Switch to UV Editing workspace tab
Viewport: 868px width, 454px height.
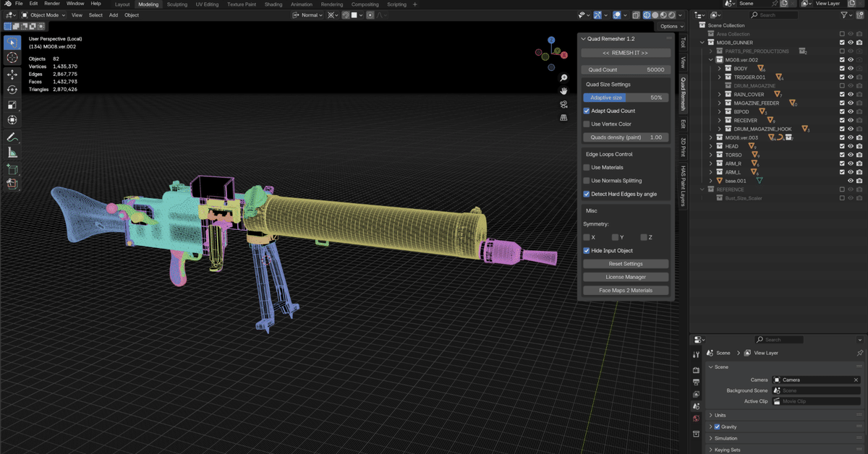pos(207,4)
